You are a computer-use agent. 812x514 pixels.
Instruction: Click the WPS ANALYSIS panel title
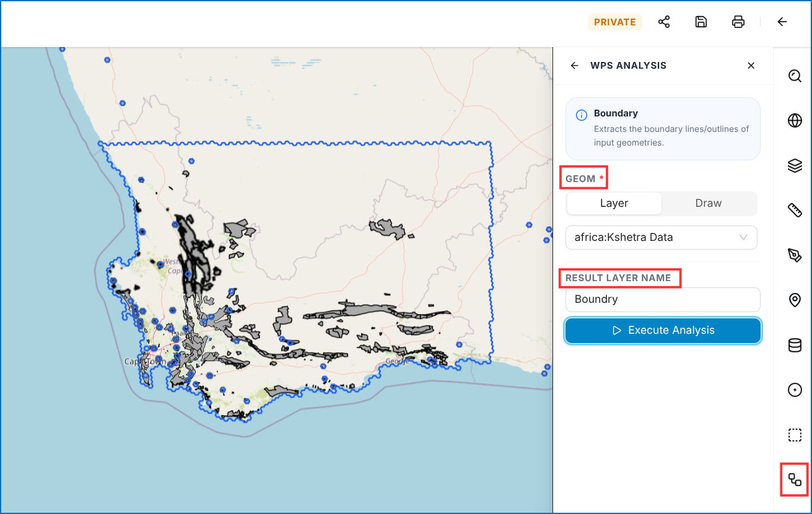[628, 66]
